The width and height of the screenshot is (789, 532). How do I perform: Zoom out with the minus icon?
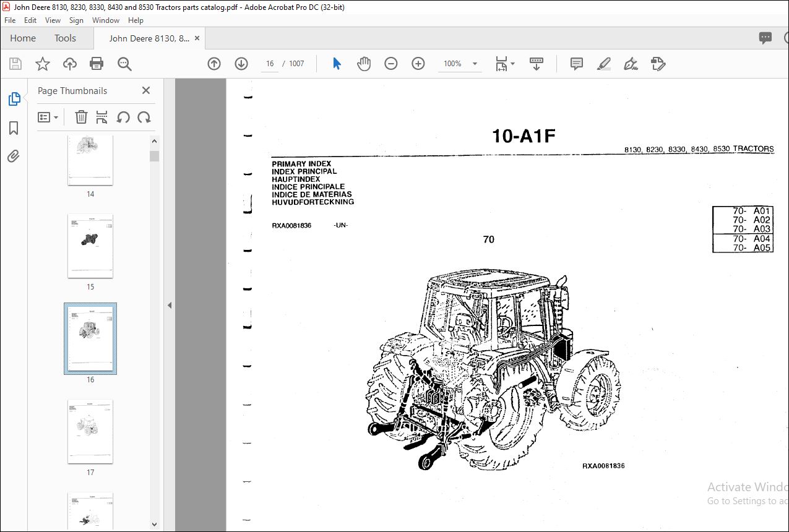click(x=391, y=64)
